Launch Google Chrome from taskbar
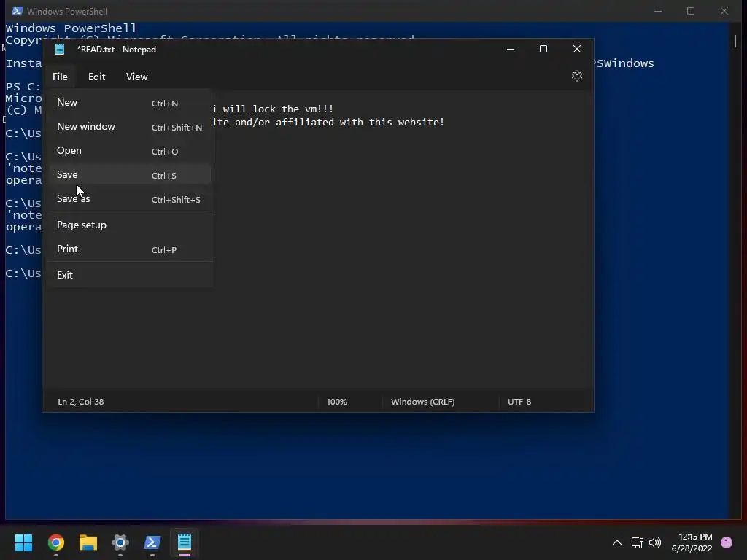The width and height of the screenshot is (747, 560). (x=55, y=542)
